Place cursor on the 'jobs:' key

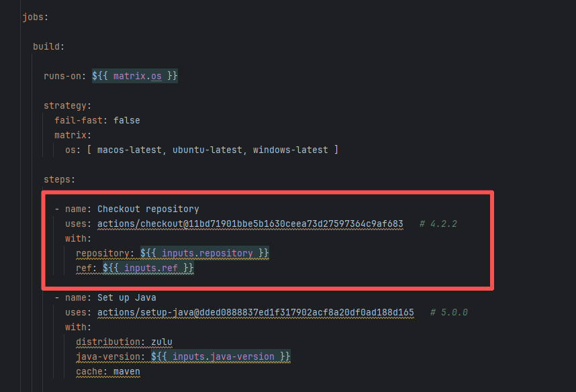[35, 17]
